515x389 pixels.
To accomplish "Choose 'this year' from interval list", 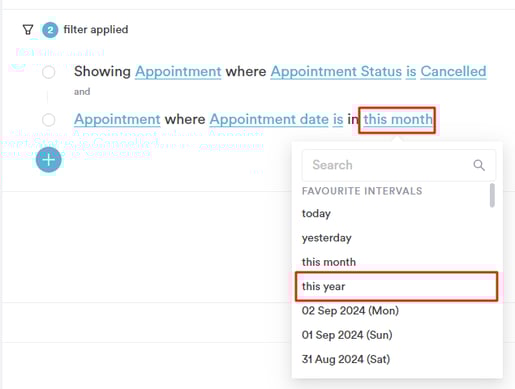I will tap(396, 286).
